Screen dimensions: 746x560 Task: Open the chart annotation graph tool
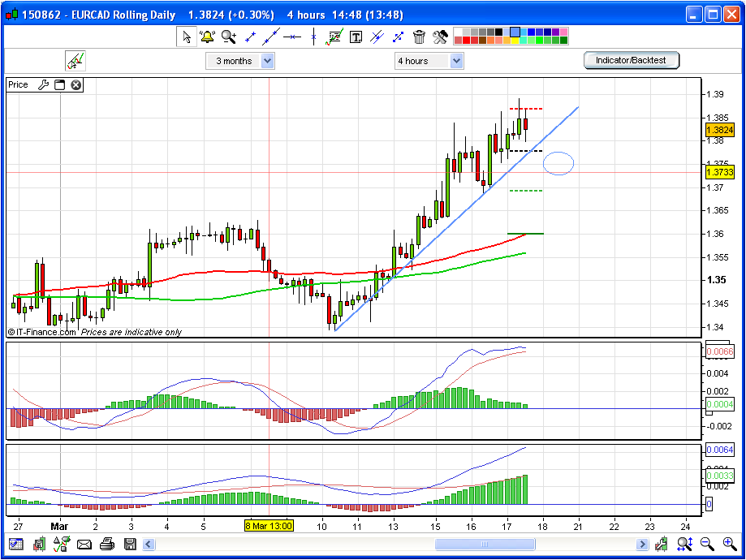[x=334, y=37]
